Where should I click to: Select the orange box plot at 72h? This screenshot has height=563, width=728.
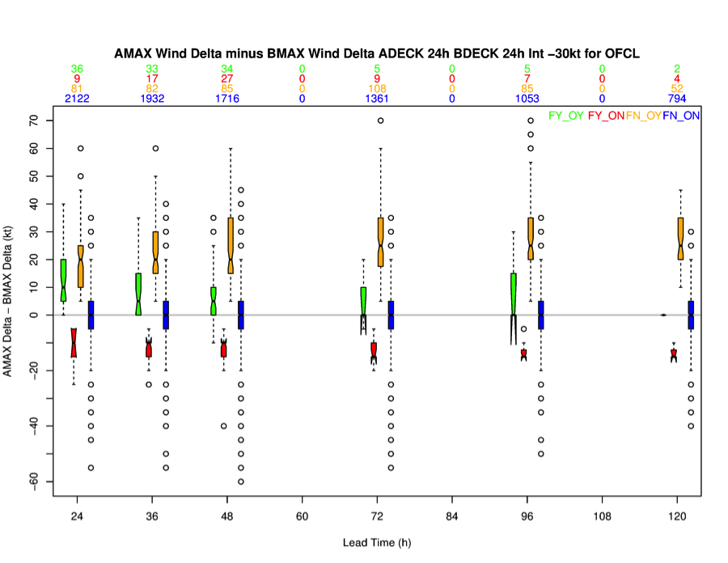(x=380, y=242)
